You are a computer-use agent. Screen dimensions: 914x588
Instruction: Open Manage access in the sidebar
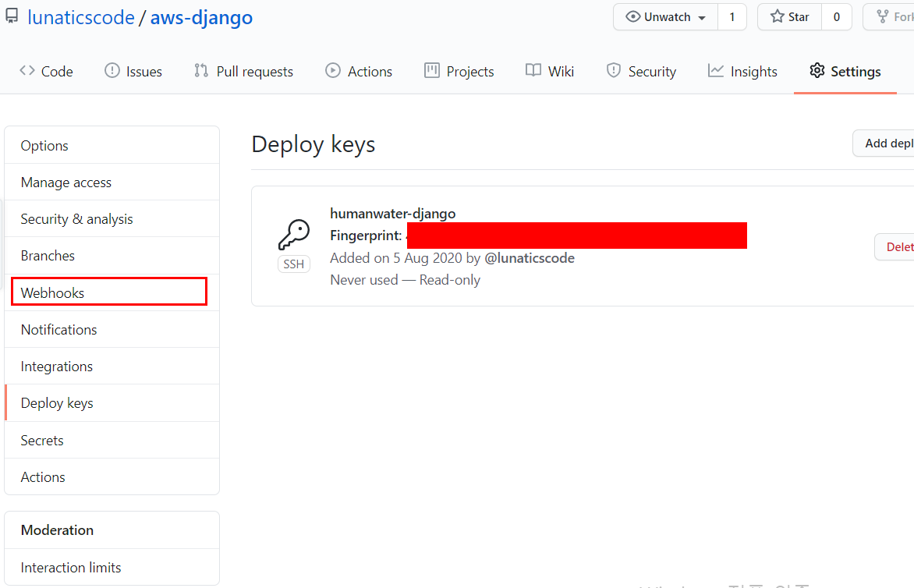pyautogui.click(x=112, y=182)
